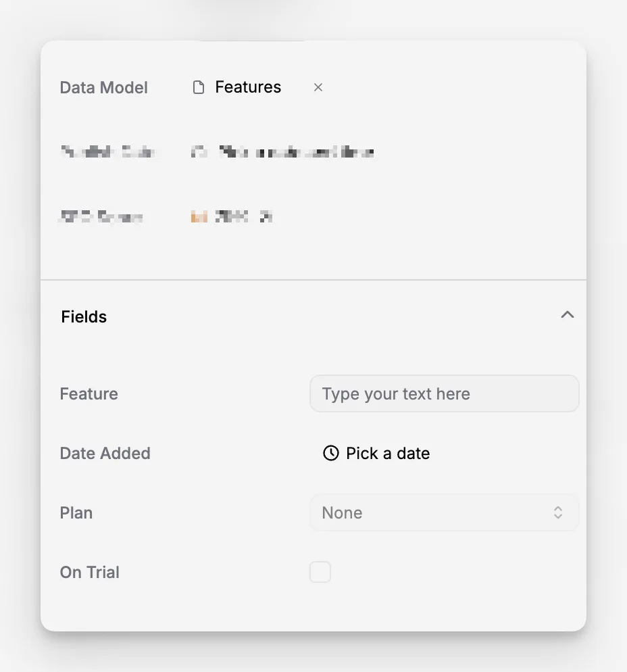The width and height of the screenshot is (627, 672).
Task: Click the blurred value text in second row
Action: (297, 151)
